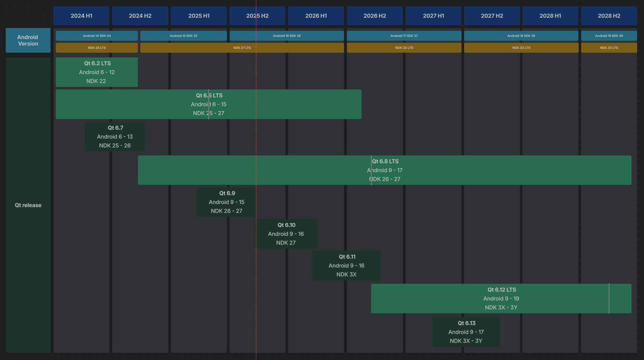Click the NDK 27 LTS bar
This screenshot has height=360, width=644.
point(242,48)
